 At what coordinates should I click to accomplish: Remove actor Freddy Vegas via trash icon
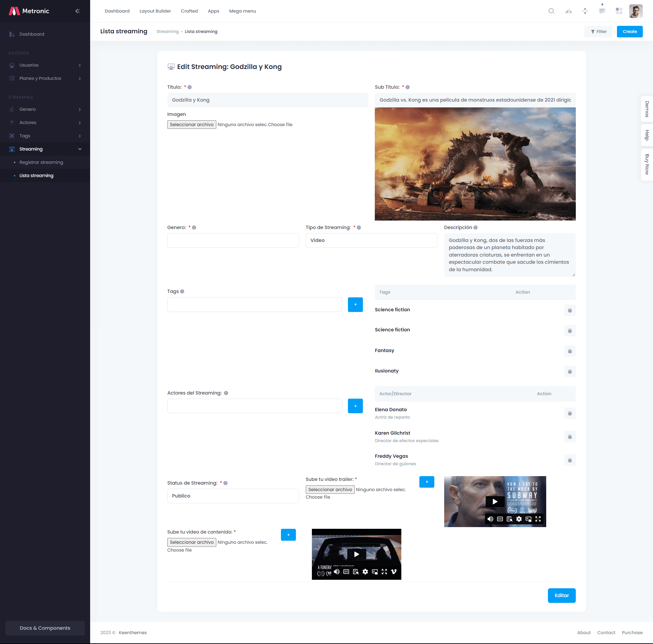point(570,460)
